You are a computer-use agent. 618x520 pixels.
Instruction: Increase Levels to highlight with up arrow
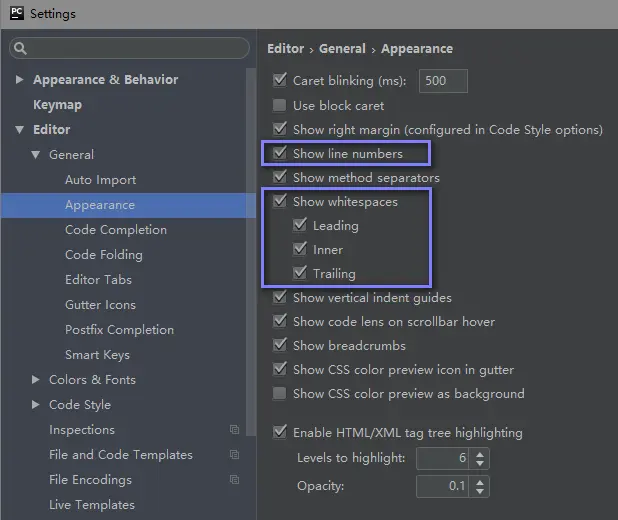pyautogui.click(x=480, y=454)
